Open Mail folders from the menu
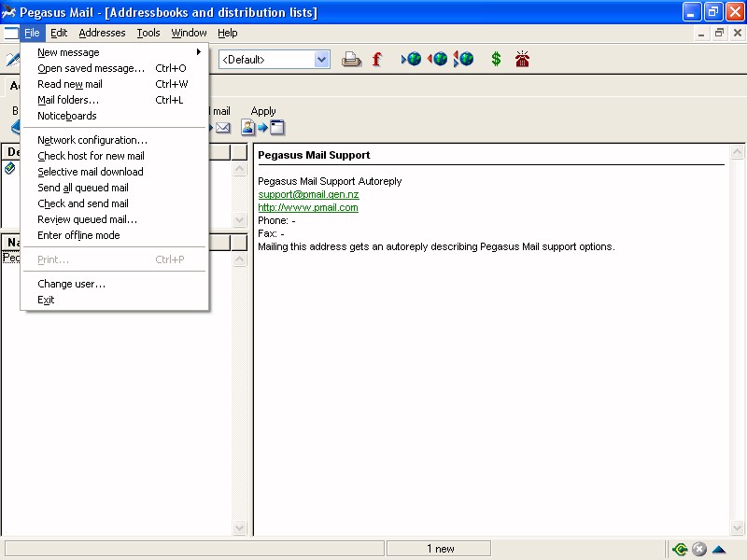The height and width of the screenshot is (560, 747). tap(116, 100)
